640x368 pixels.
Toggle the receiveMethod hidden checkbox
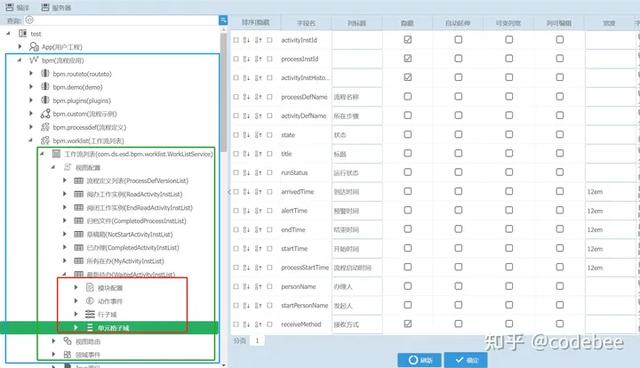tap(407, 324)
